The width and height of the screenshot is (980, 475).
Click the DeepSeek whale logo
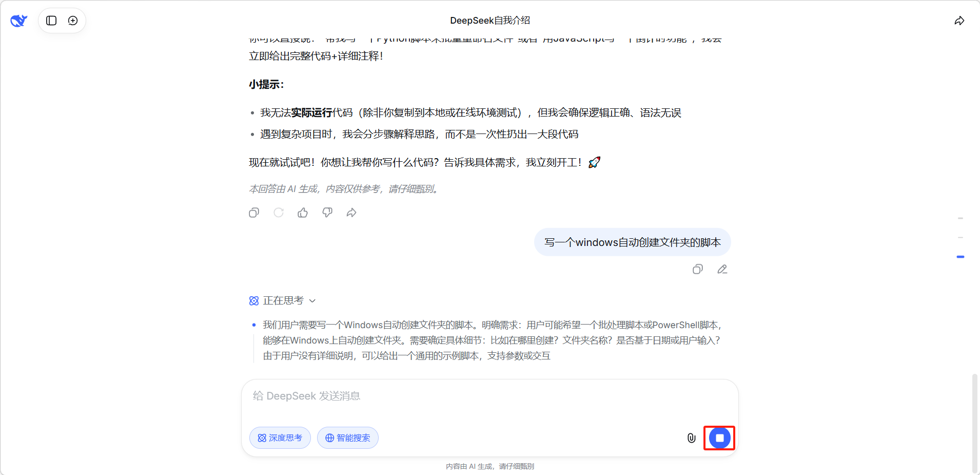pos(19,21)
